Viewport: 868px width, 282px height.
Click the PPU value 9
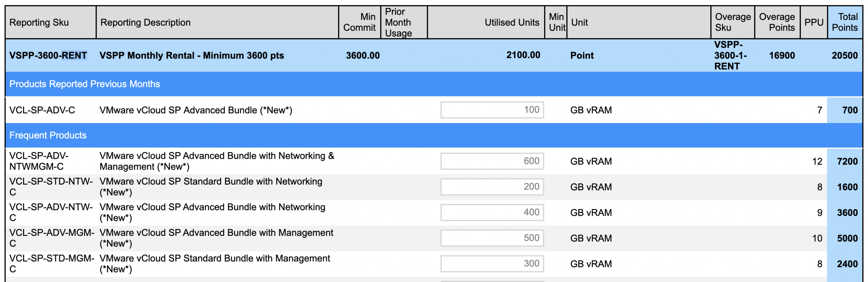pos(820,212)
